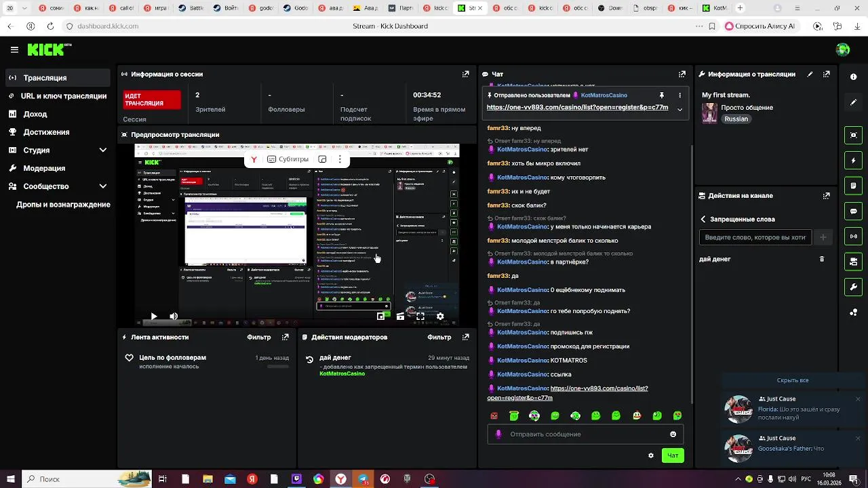Unpin the pinned chat message

[662, 96]
